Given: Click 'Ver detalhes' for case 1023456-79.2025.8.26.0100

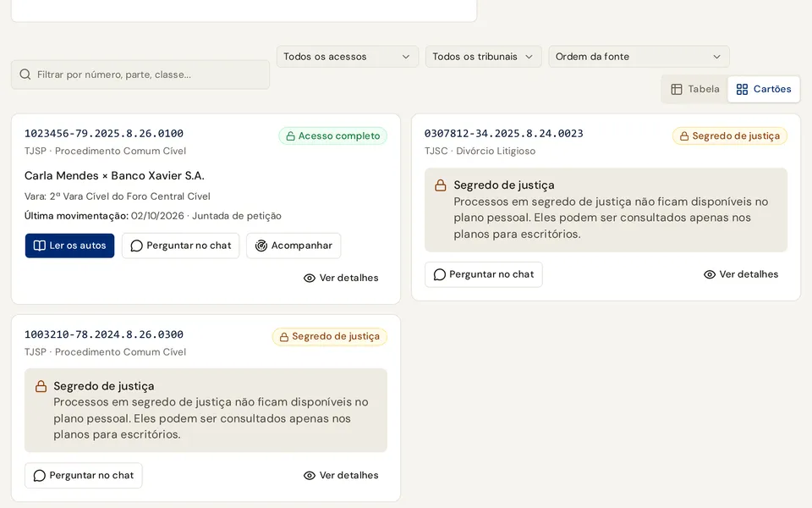Looking at the screenshot, I should coord(341,278).
